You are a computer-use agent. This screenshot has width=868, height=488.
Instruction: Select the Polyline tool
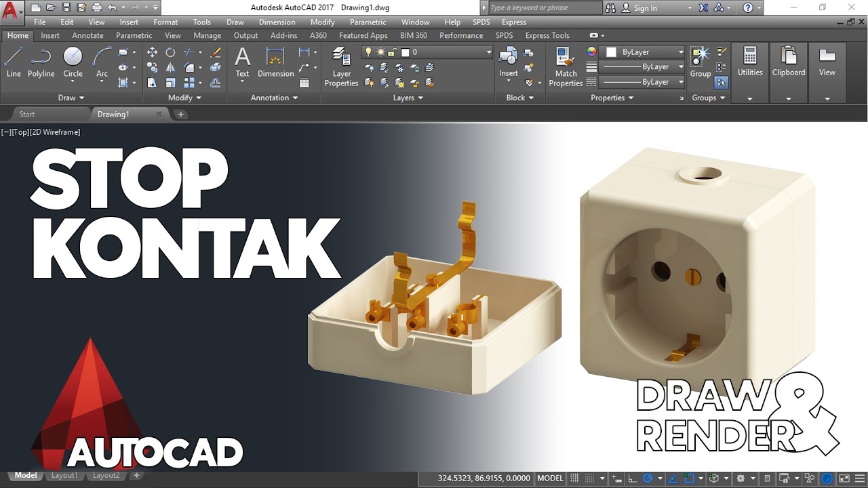point(41,62)
